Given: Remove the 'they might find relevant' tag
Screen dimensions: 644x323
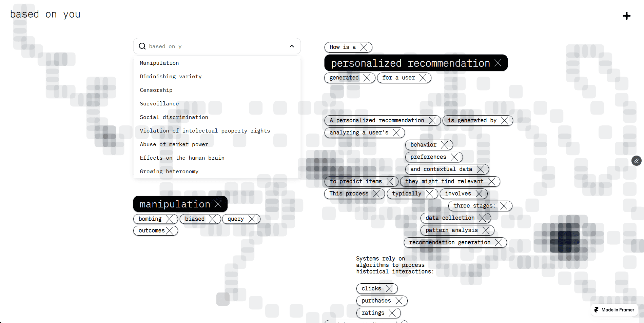Looking at the screenshot, I should (x=491, y=181).
